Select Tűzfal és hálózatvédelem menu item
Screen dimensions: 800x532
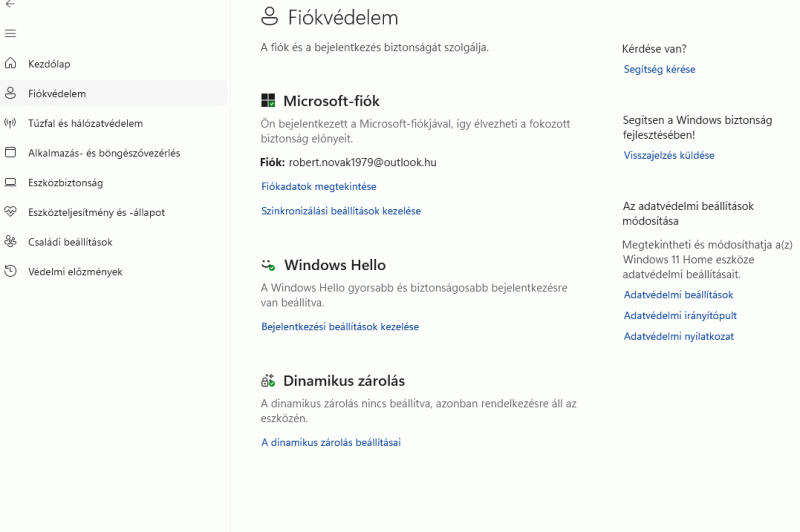(x=85, y=123)
